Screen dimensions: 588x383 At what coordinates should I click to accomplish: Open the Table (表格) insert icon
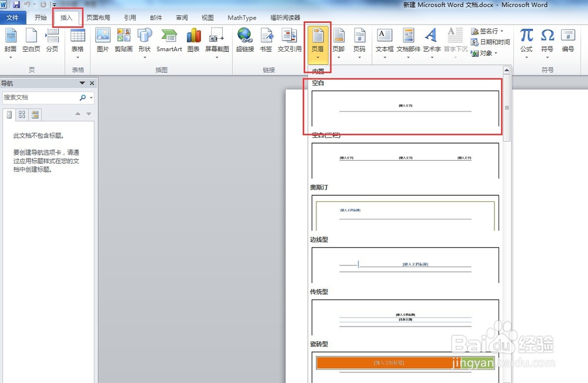(78, 36)
